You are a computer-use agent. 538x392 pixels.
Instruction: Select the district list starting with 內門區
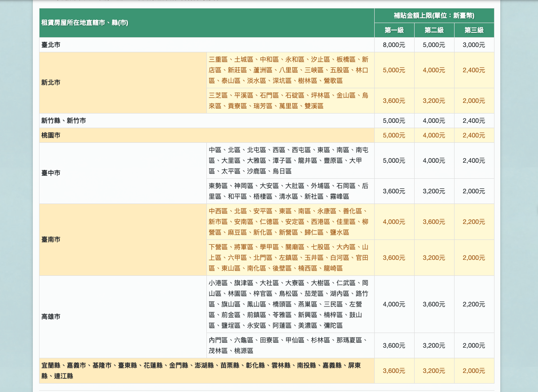290,345
